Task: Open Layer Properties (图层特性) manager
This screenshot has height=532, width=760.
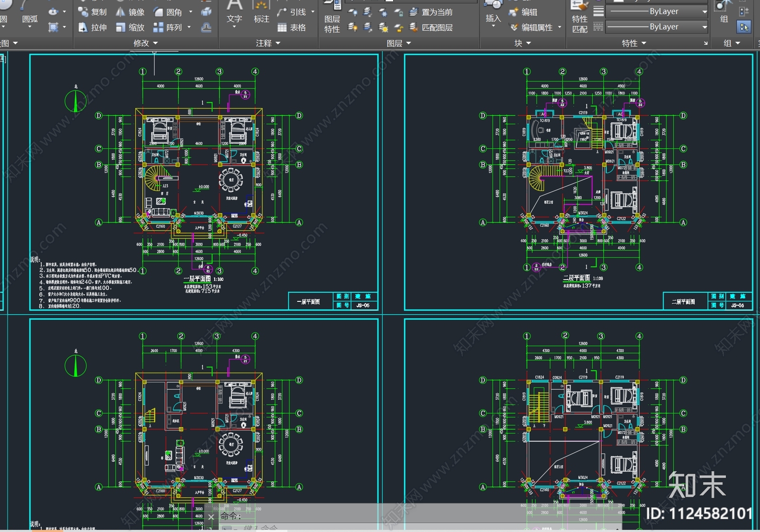Action: tap(332, 17)
